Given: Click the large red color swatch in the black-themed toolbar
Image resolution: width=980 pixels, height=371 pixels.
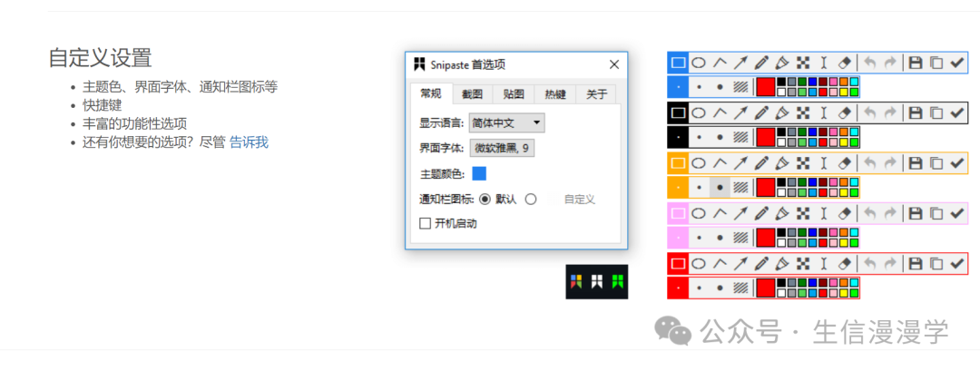Looking at the screenshot, I should coord(766,137).
